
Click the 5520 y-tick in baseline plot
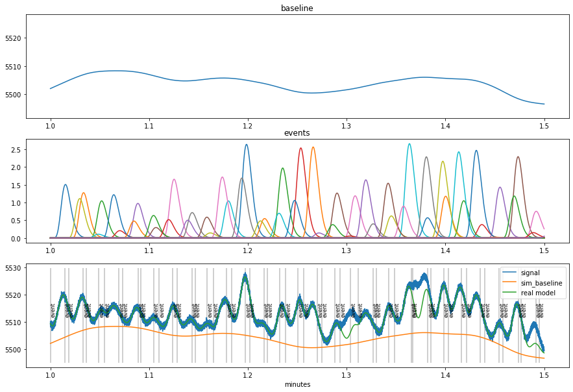point(13,38)
